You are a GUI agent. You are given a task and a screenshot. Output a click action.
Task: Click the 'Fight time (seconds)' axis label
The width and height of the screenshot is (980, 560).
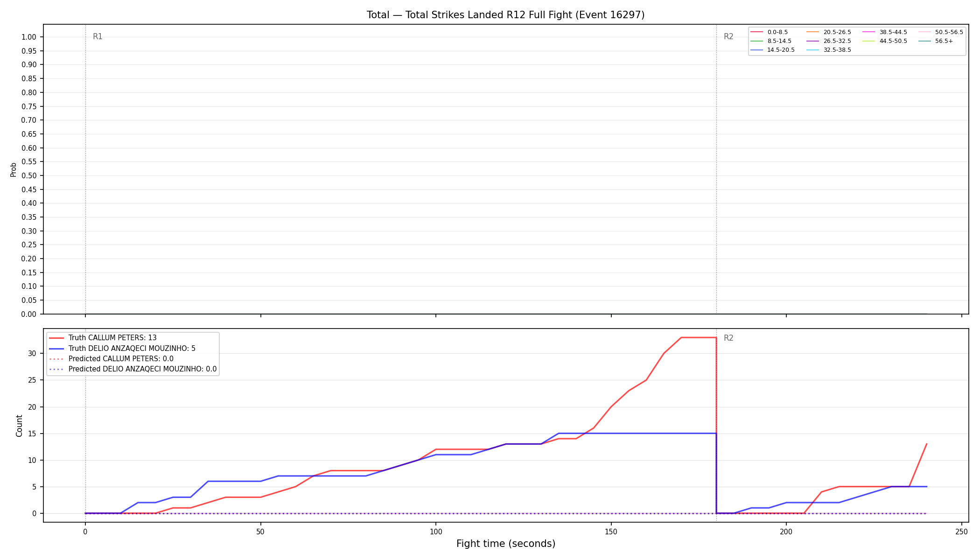pyautogui.click(x=506, y=544)
